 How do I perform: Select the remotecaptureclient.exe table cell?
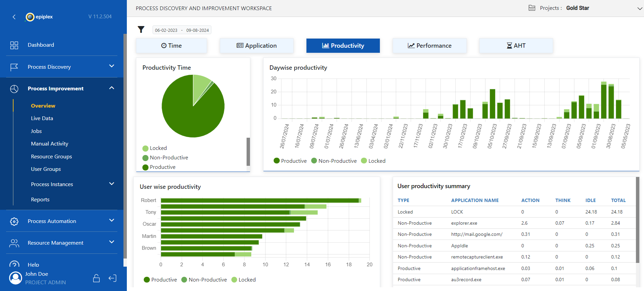click(x=477, y=257)
